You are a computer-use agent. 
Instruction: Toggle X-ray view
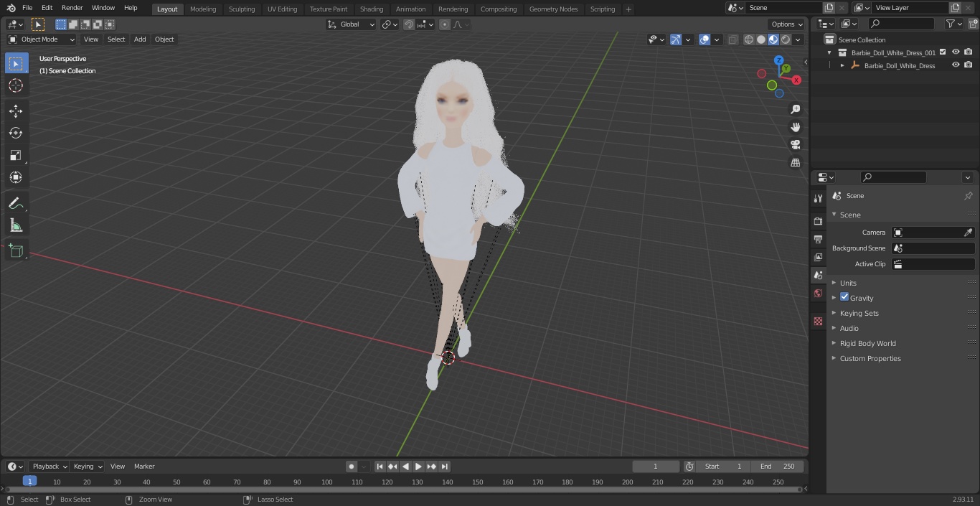(732, 39)
